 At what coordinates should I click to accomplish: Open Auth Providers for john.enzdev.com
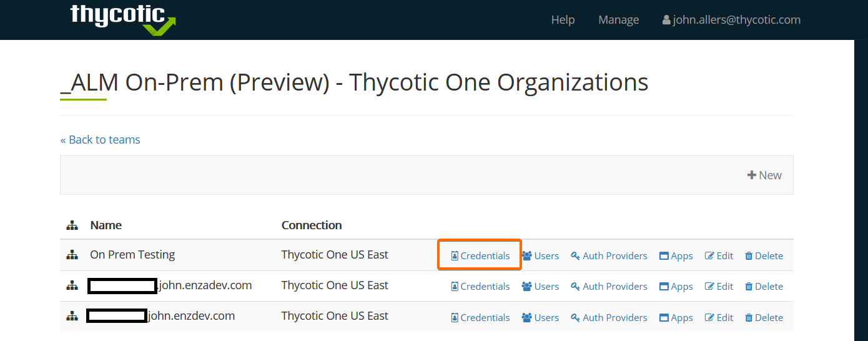pyautogui.click(x=609, y=317)
